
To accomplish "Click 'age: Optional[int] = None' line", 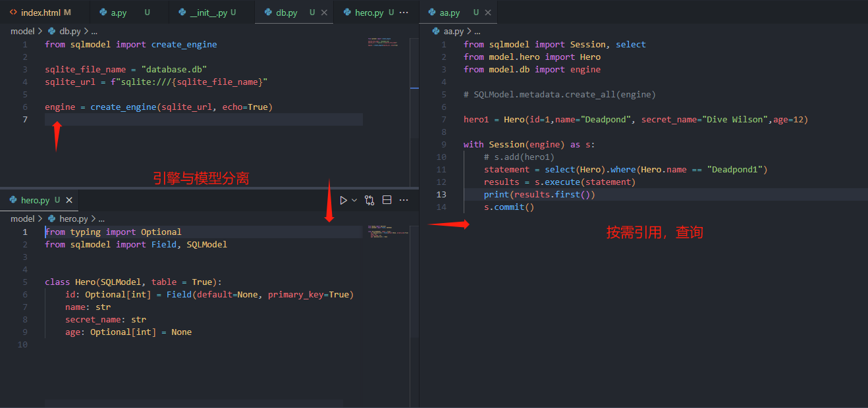I will (128, 332).
